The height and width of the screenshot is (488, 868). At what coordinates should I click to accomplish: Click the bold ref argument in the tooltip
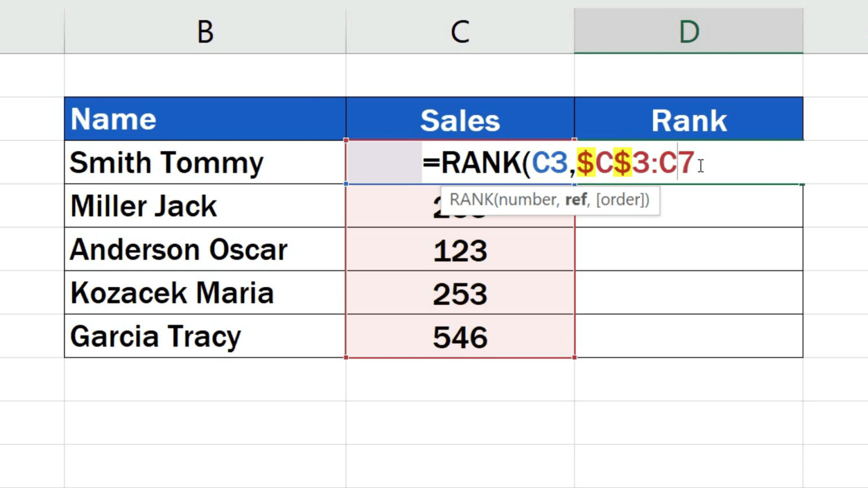tap(576, 199)
